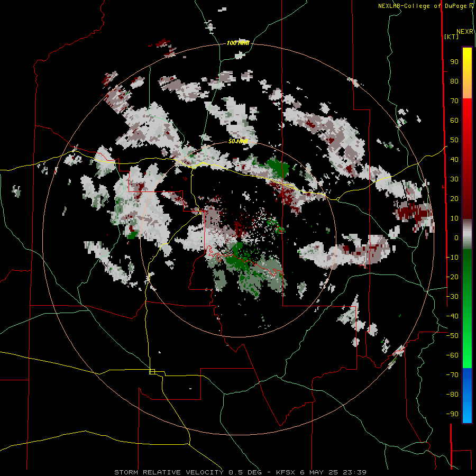Click the -50 label on velocity scale
This screenshot has height=476, width=476.
(x=452, y=335)
